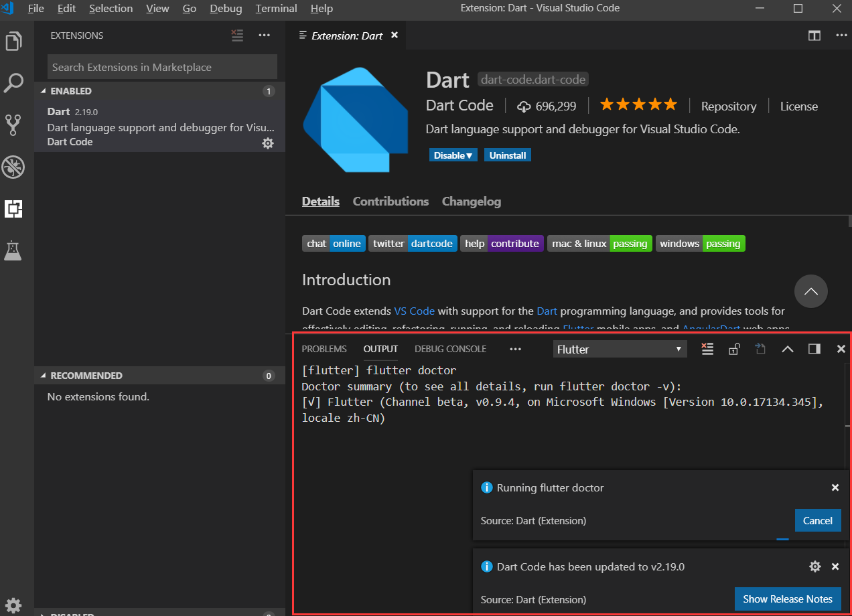Click the scroll-to-top round arrow button
Viewport: 852px width, 616px height.
[811, 291]
